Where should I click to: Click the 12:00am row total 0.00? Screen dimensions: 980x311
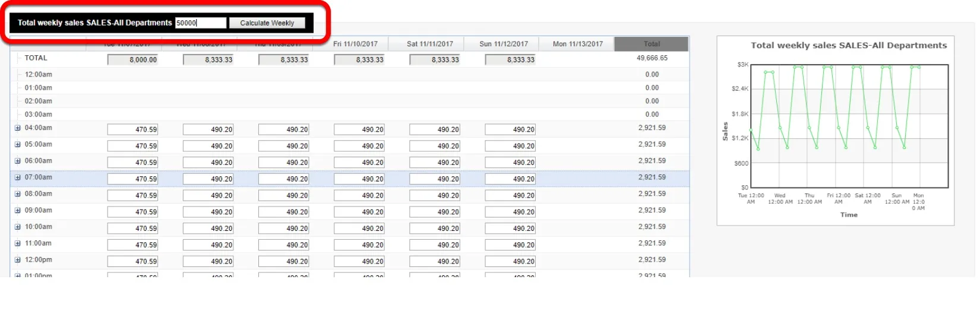652,75
